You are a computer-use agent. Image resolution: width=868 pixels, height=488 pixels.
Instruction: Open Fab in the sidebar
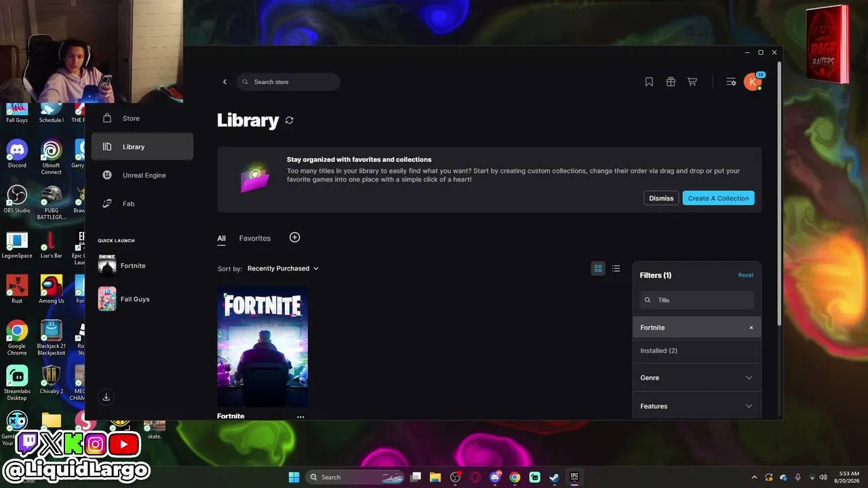coord(142,203)
